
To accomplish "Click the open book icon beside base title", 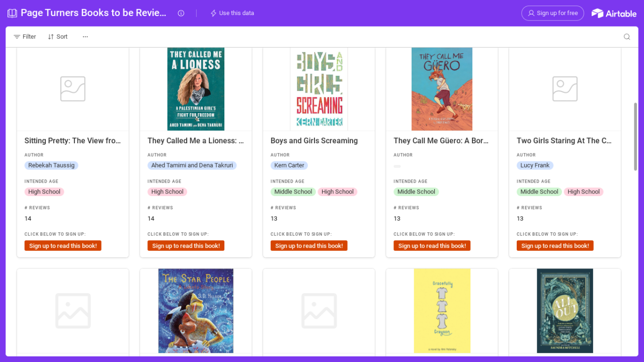I will 12,13.
